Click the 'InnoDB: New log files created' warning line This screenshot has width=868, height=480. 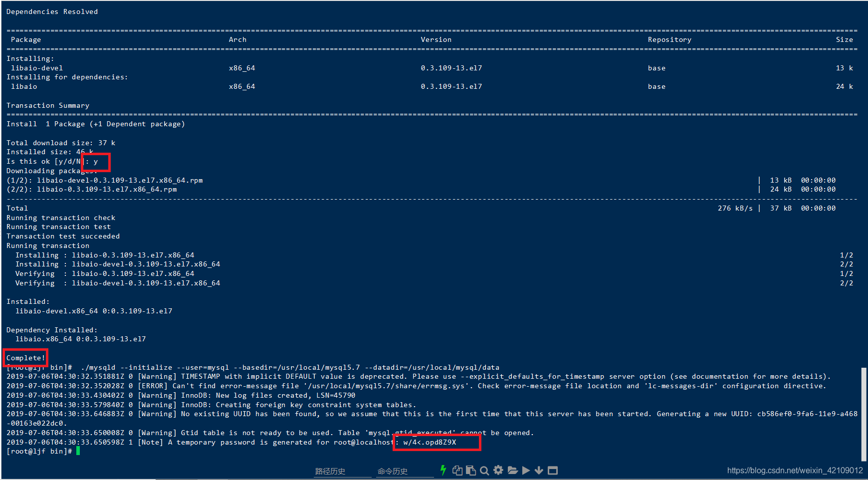tap(181, 395)
